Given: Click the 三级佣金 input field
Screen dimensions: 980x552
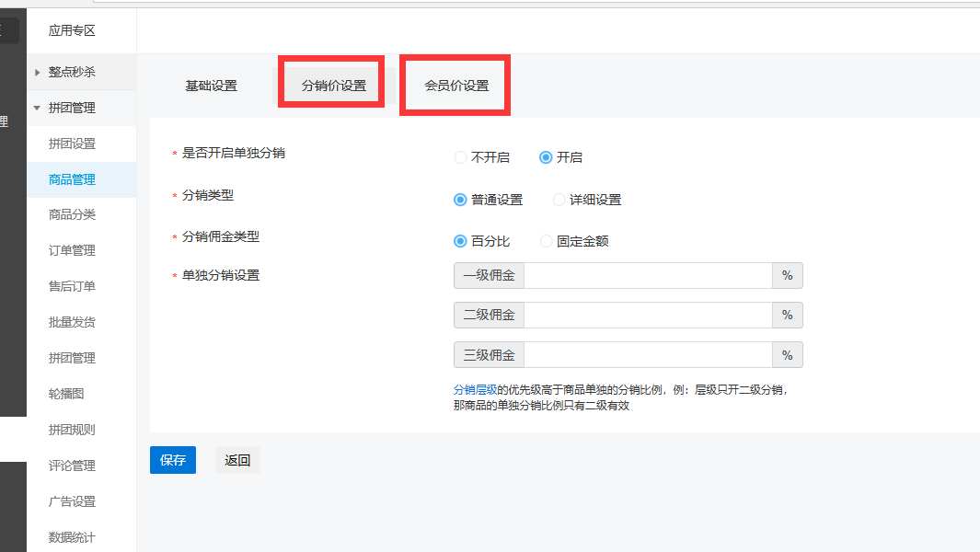Looking at the screenshot, I should coord(647,355).
